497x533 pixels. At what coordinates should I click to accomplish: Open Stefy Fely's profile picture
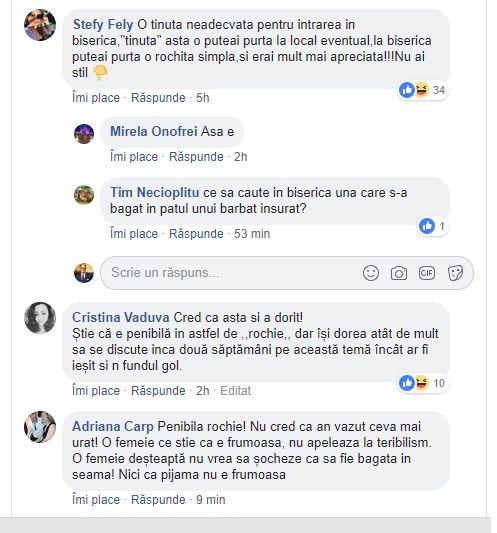click(40, 25)
